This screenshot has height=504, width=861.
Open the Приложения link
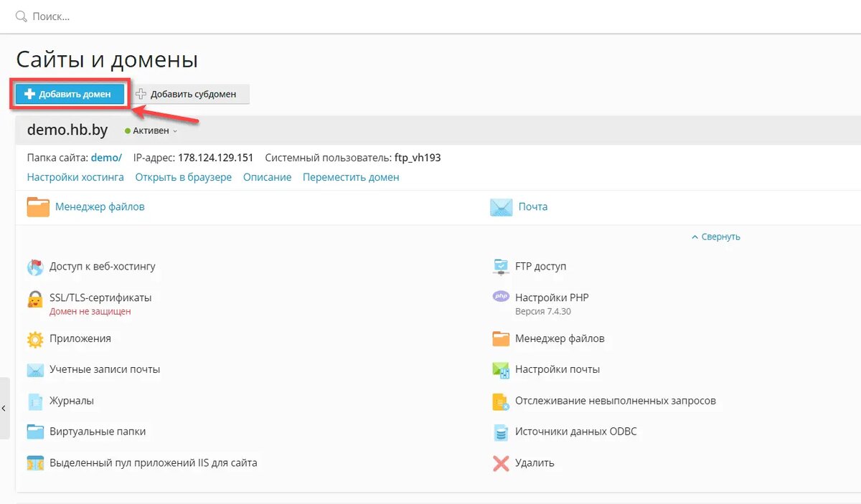80,338
